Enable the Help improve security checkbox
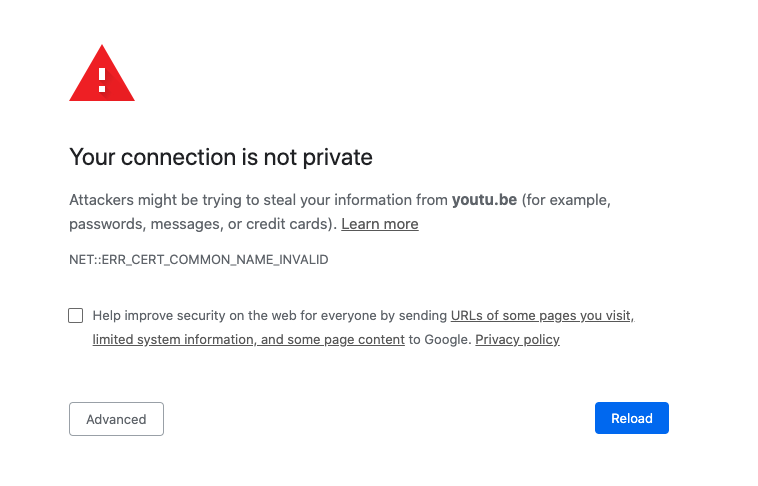758x486 pixels. coord(75,316)
